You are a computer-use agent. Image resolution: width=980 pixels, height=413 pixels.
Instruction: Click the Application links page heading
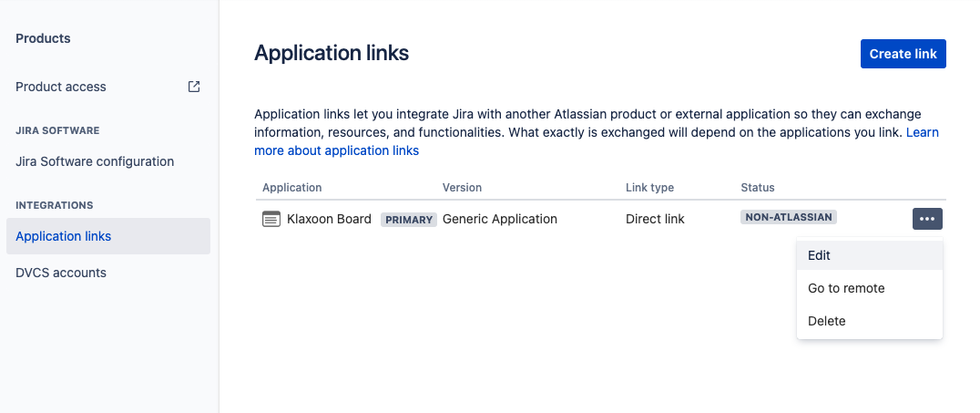[x=332, y=53]
